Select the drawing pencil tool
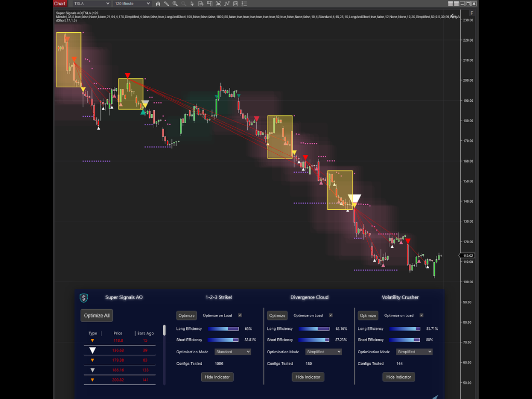This screenshot has width=532, height=399. [166, 4]
